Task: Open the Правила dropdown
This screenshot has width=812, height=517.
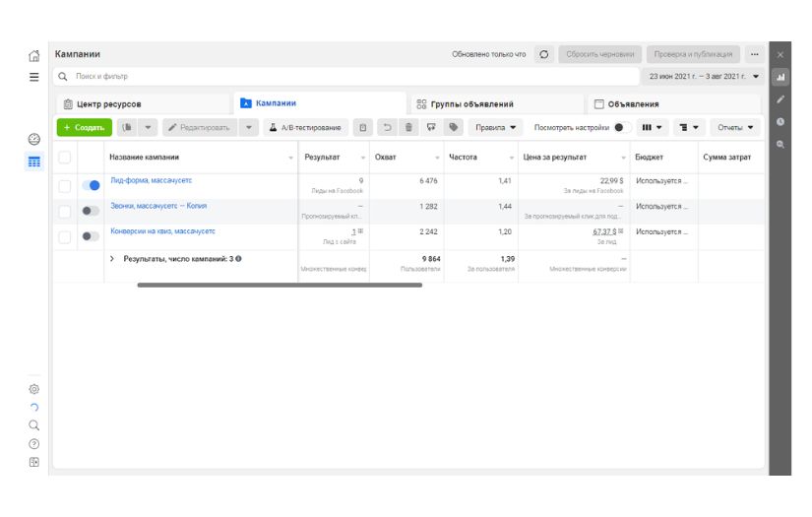Action: pyautogui.click(x=496, y=127)
